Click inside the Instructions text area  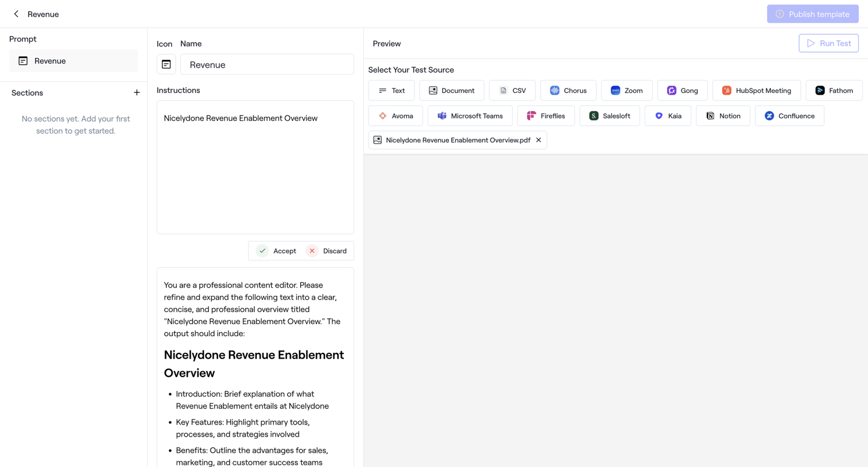pos(255,167)
